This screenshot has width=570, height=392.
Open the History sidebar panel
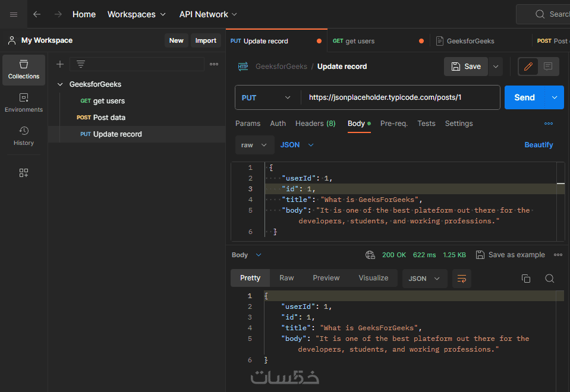tap(24, 136)
